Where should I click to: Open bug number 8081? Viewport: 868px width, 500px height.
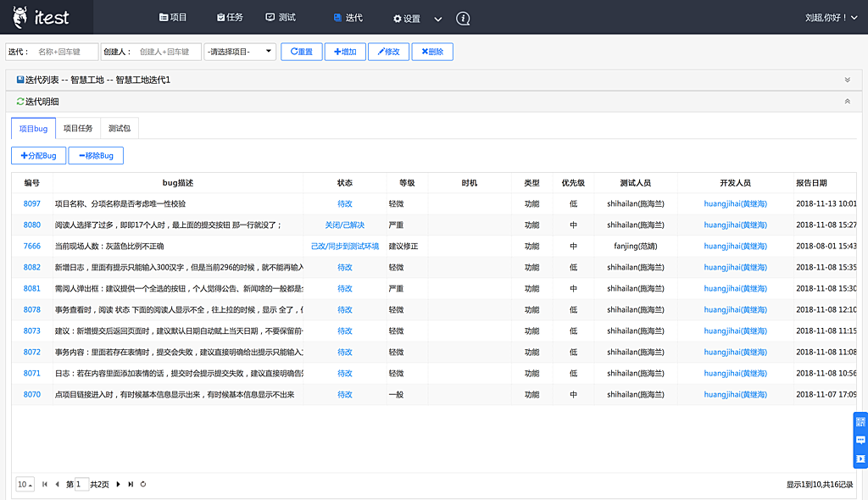[x=32, y=288]
